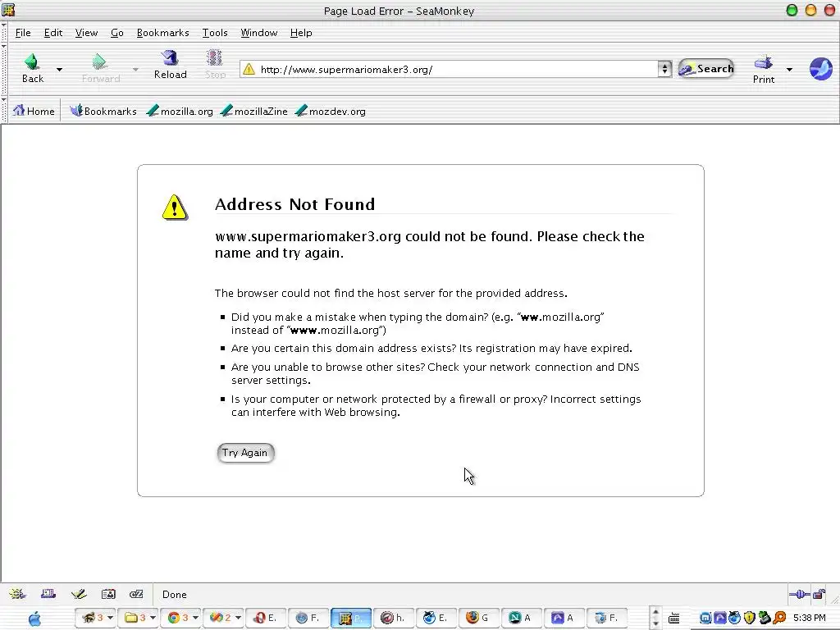Open the Firefox 'G' taskbar button

click(x=479, y=618)
